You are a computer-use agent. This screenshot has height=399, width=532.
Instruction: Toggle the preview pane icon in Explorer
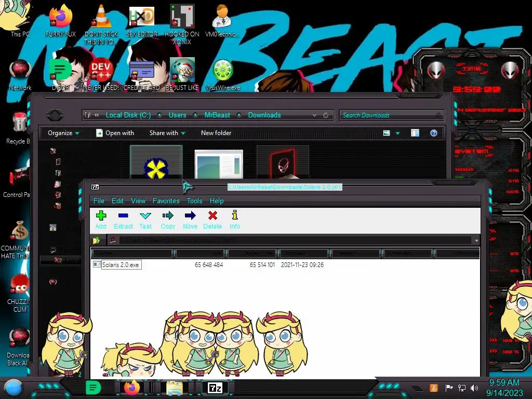click(415, 133)
